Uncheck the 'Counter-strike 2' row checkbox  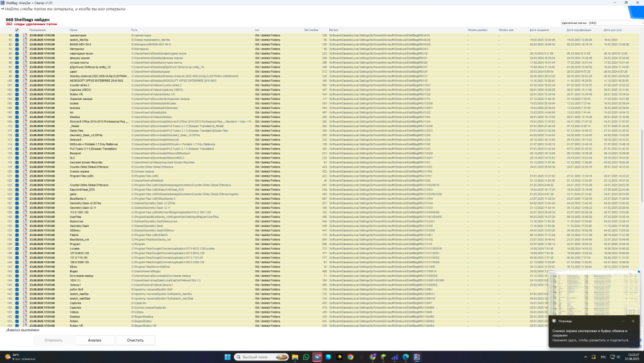click(x=17, y=85)
